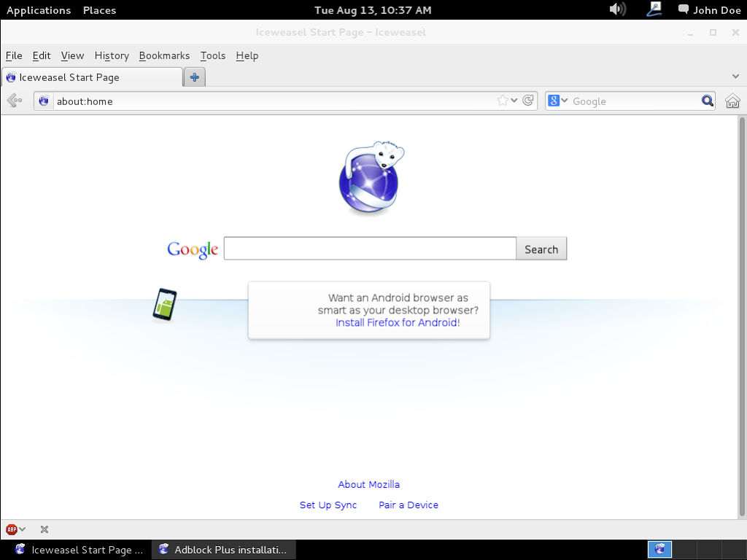Open the volume speaker icon
The width and height of the screenshot is (747, 560).
(617, 9)
